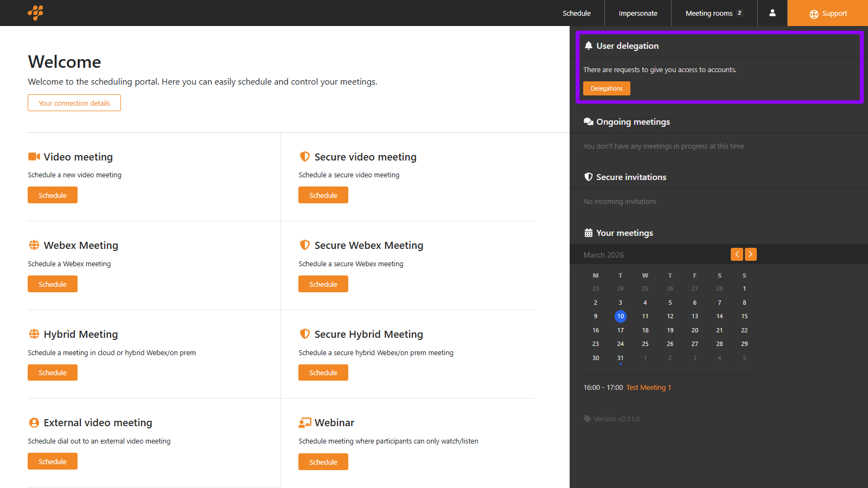Viewport: 868px width, 488px height.
Task: Click the Video meeting camera icon
Action: coord(34,157)
